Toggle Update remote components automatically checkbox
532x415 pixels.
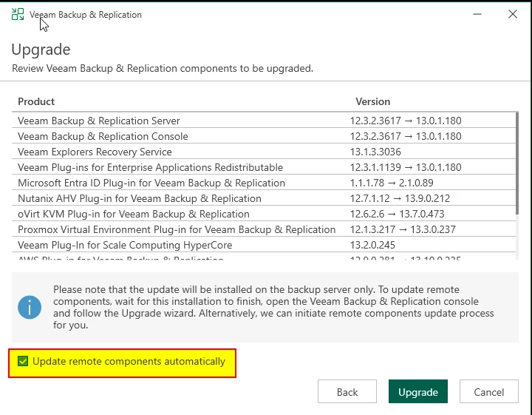tap(24, 362)
